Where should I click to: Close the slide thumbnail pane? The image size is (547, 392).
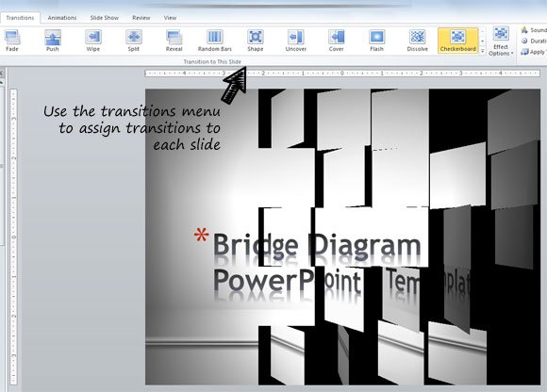(1, 73)
